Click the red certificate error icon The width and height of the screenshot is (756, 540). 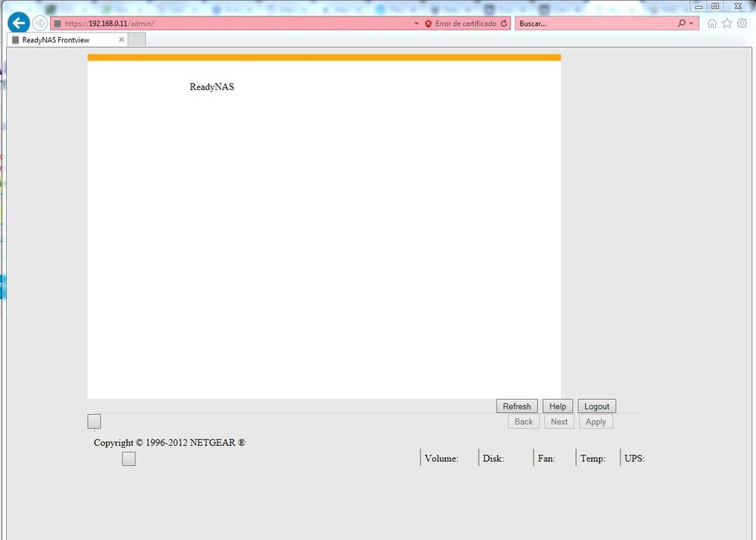tap(428, 23)
